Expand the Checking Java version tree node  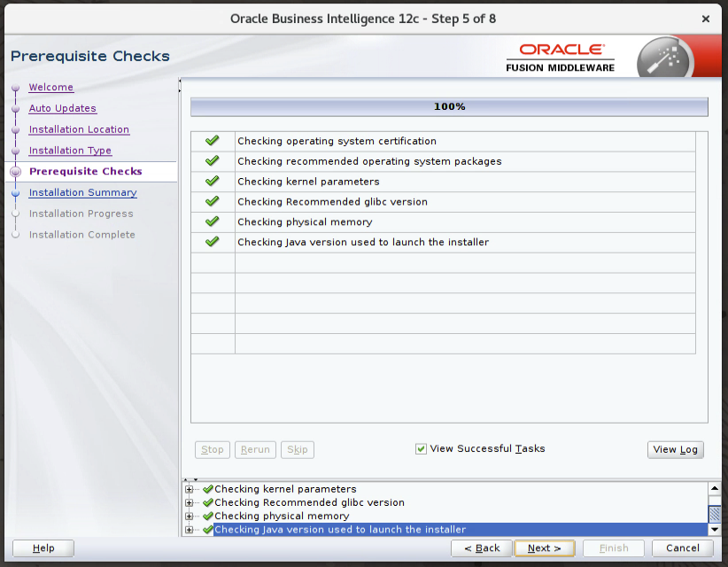pos(189,530)
